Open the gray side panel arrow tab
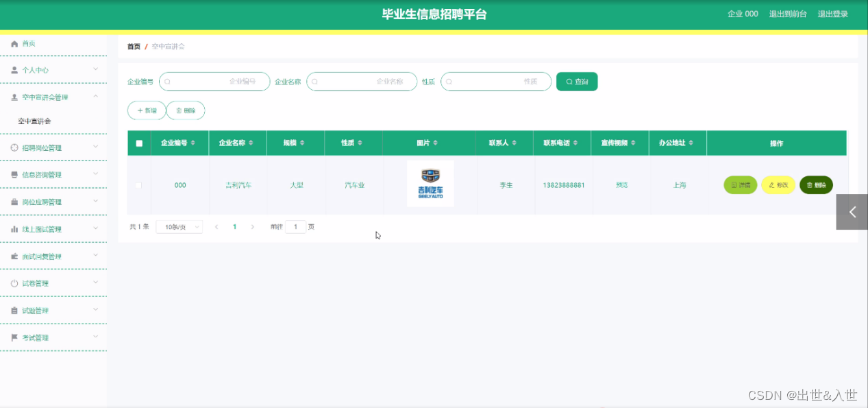The height and width of the screenshot is (408, 868). [852, 212]
